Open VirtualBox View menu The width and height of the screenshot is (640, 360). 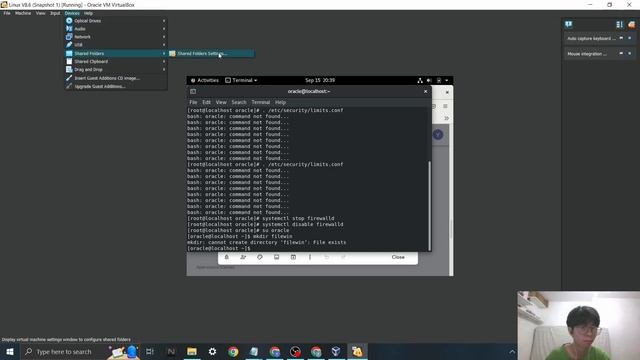(x=40, y=13)
